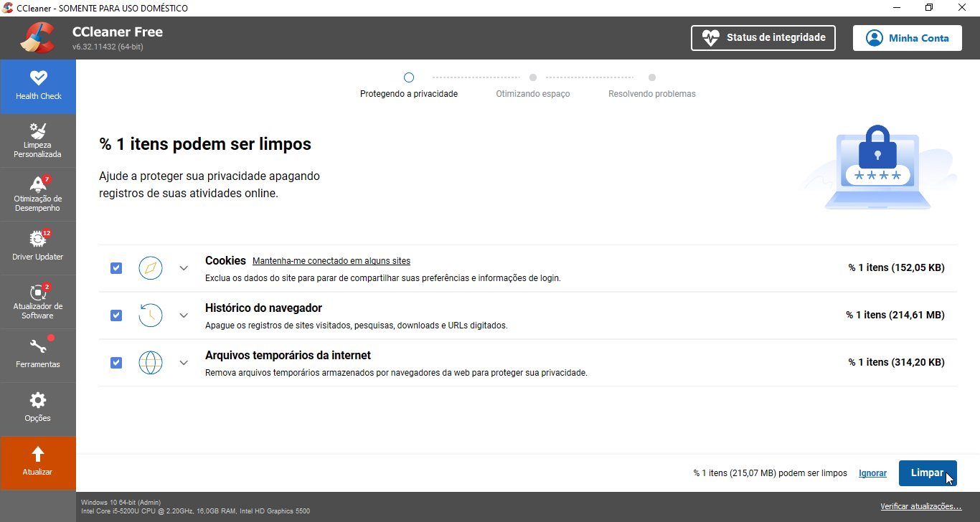This screenshot has height=522, width=980.
Task: Click the Windows 10 64-bit system info text
Action: (x=121, y=502)
